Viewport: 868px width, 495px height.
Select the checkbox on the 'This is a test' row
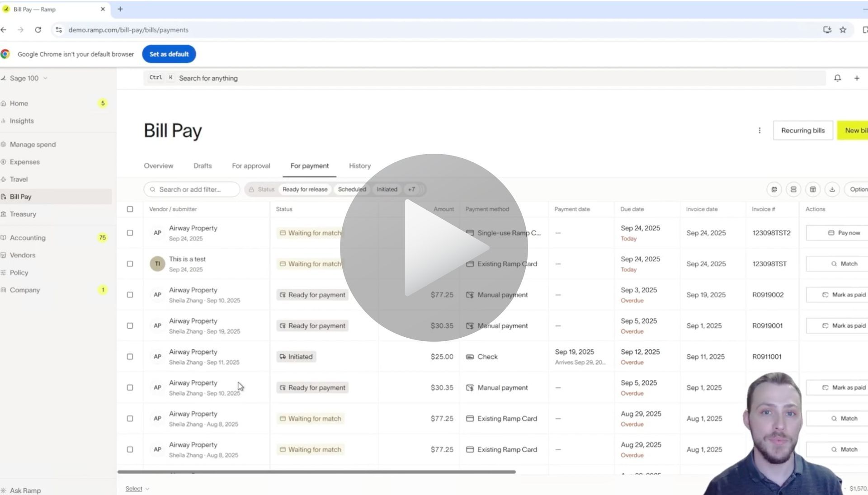point(130,264)
